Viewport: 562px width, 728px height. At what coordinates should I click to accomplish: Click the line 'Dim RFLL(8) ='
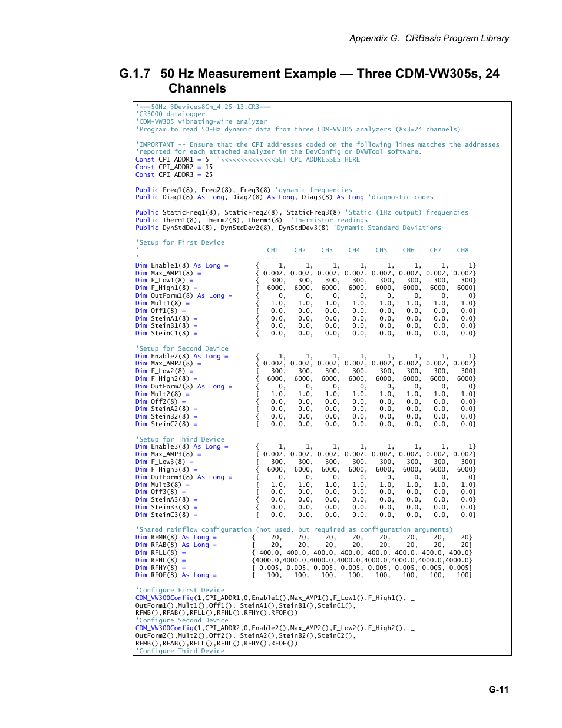(x=304, y=553)
